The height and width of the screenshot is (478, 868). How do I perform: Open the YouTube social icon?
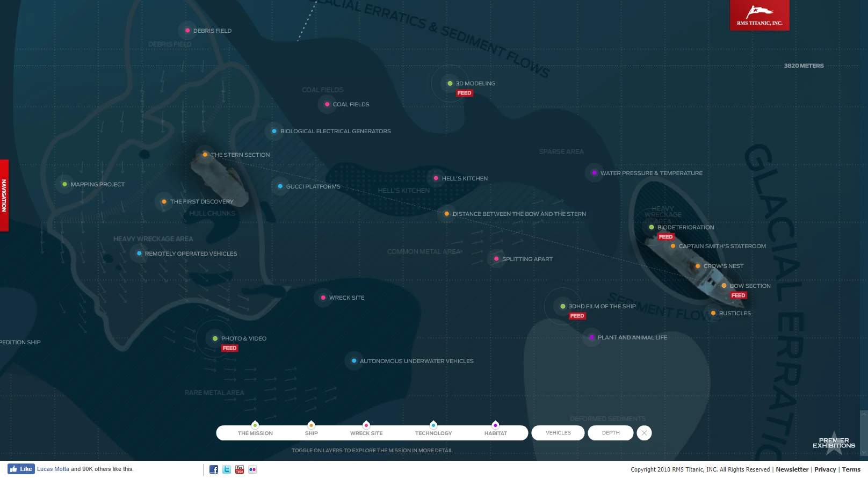(x=240, y=469)
